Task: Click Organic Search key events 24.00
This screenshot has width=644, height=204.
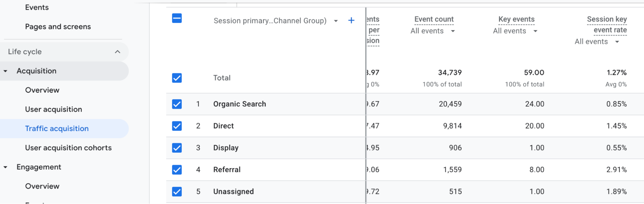Action: [x=535, y=104]
